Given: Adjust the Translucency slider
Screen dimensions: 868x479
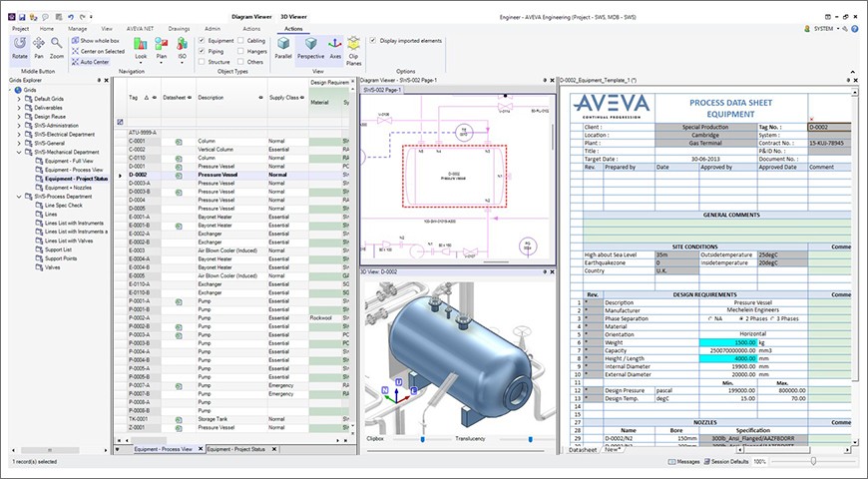Looking at the screenshot, I should [x=519, y=437].
